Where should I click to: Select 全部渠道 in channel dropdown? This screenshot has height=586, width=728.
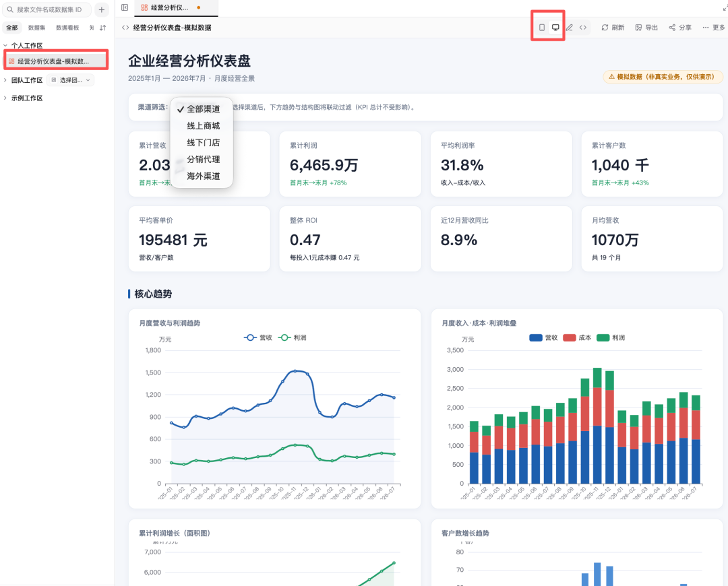point(202,109)
